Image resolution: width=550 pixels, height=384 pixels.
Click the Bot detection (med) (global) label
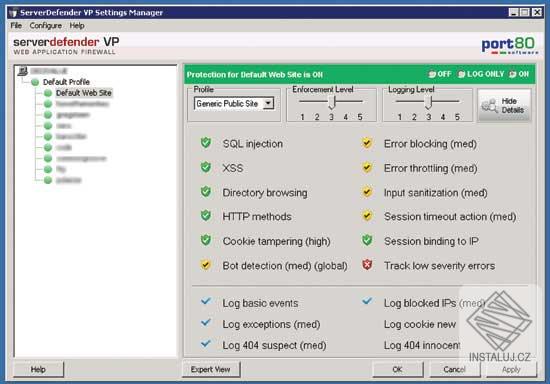[x=285, y=266]
